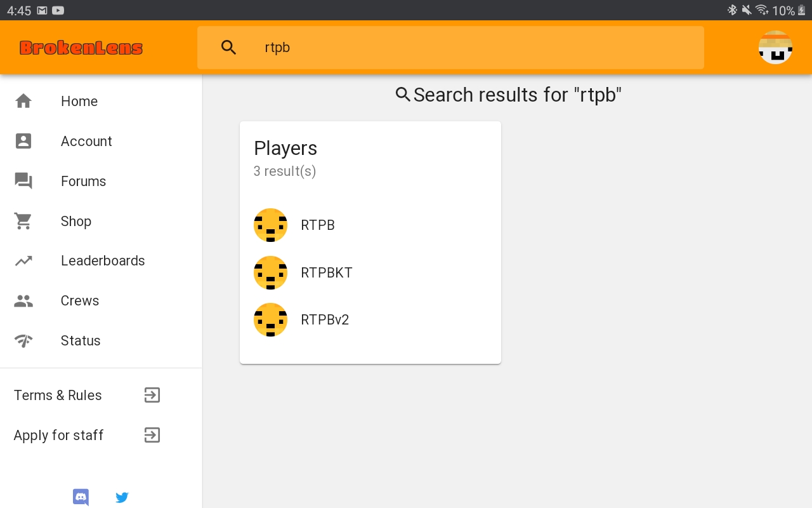Click the Home house icon

[23, 101]
